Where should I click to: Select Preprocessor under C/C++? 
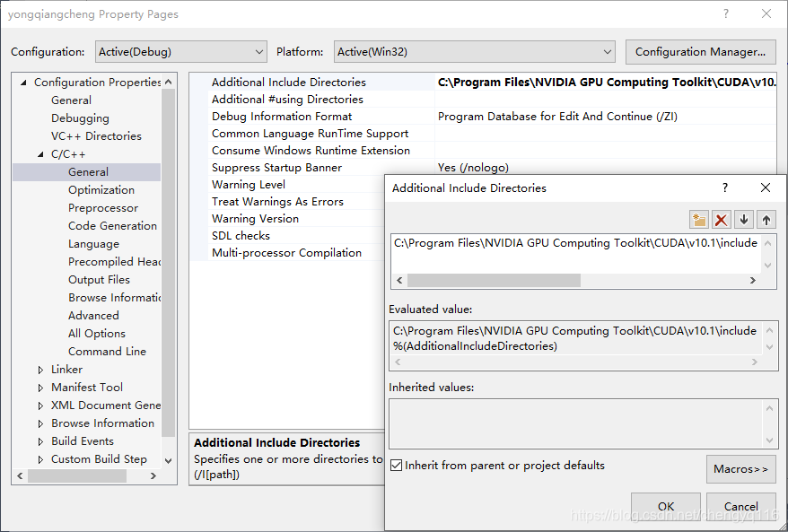coord(103,208)
